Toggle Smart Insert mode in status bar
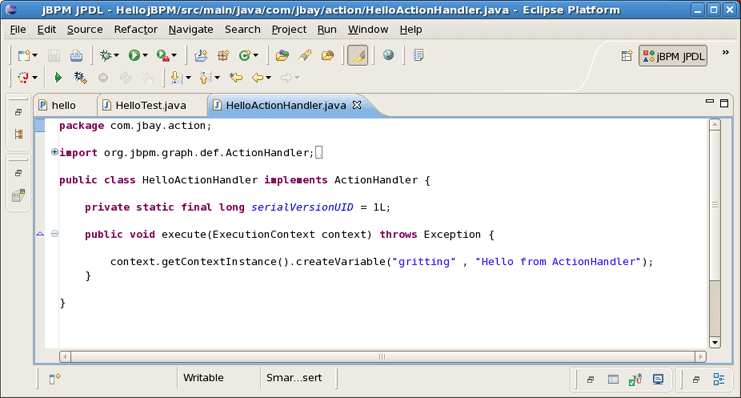This screenshot has height=398, width=741. click(294, 378)
